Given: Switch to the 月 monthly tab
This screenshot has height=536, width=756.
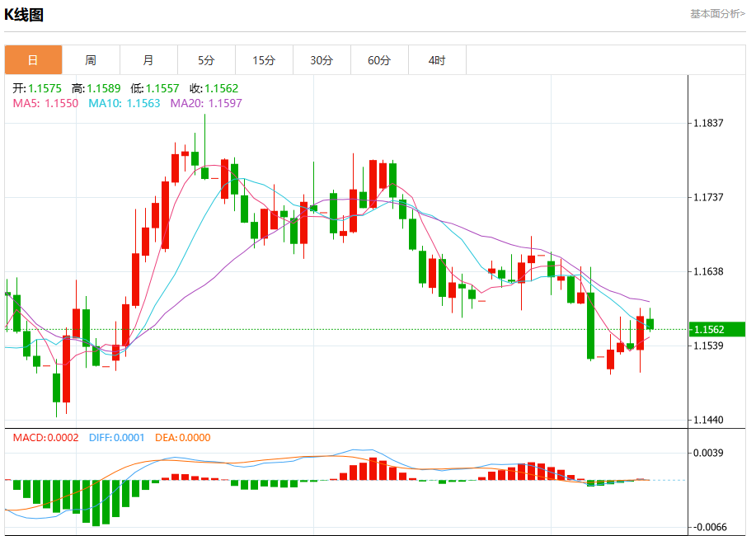Looking at the screenshot, I should [148, 60].
